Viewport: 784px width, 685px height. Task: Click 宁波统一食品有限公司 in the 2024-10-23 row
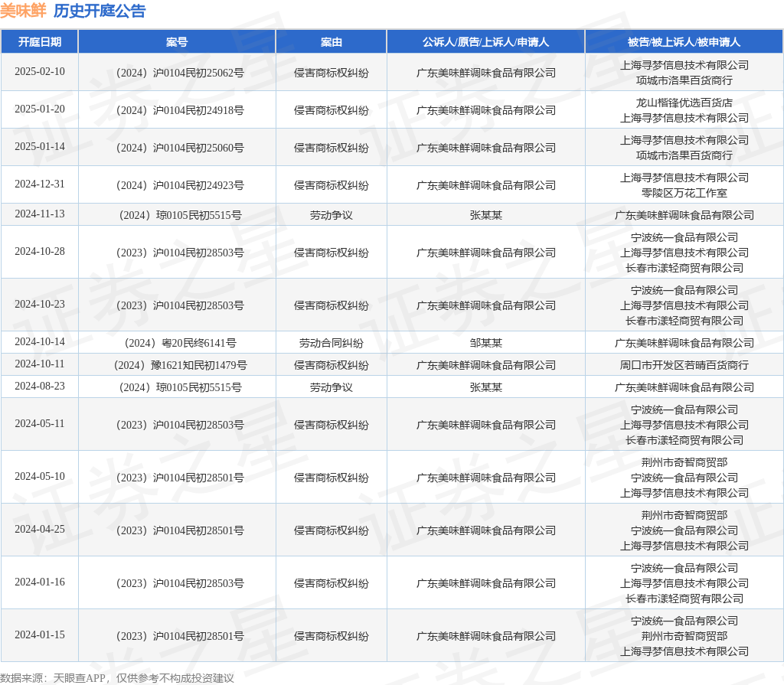(684, 291)
